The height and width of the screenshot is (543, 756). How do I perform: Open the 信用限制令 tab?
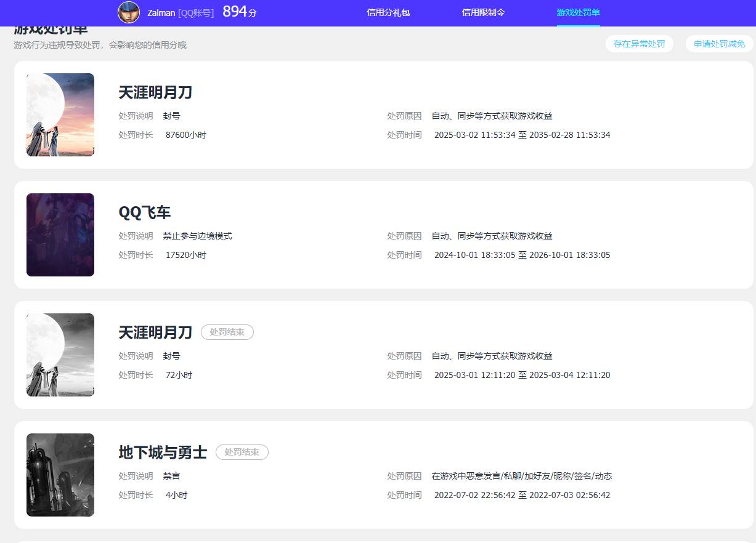(x=483, y=12)
